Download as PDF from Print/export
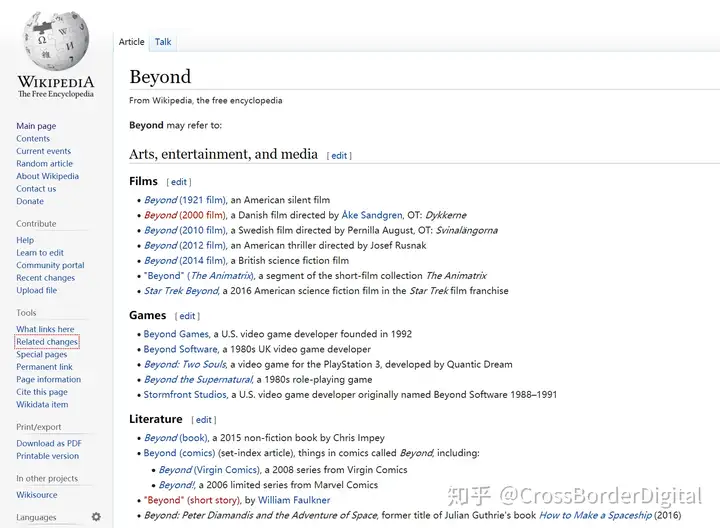Viewport: 720px width, 528px height. click(x=49, y=444)
